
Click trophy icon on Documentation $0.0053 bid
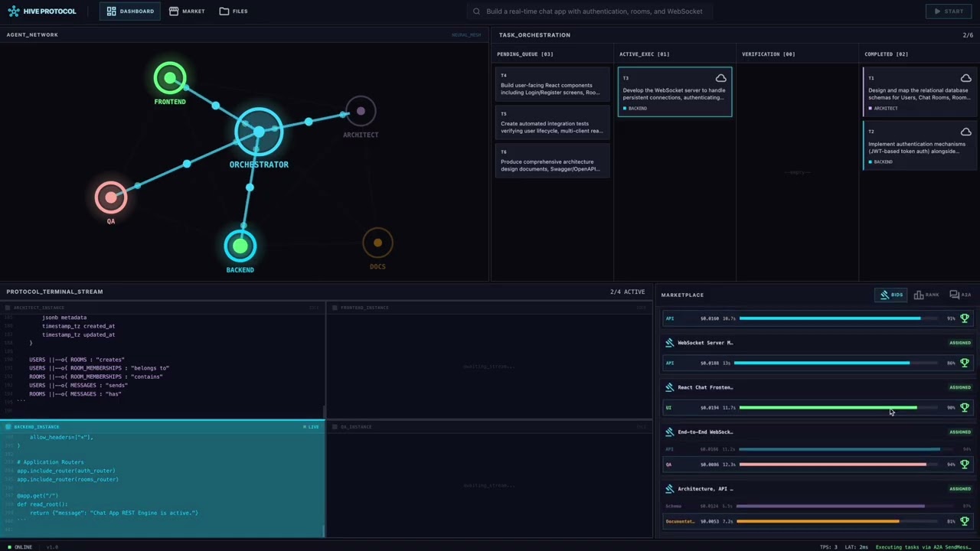coord(965,521)
